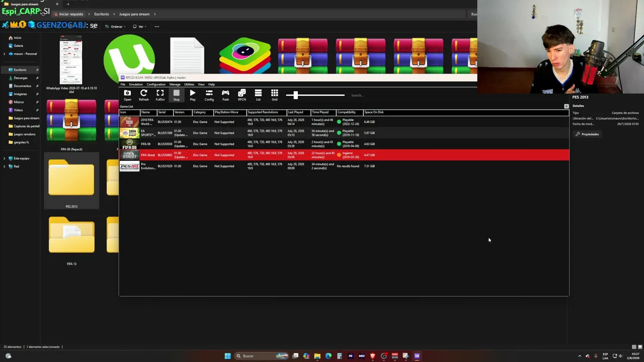
Task: Sort game list by Name column
Action: click(148, 112)
